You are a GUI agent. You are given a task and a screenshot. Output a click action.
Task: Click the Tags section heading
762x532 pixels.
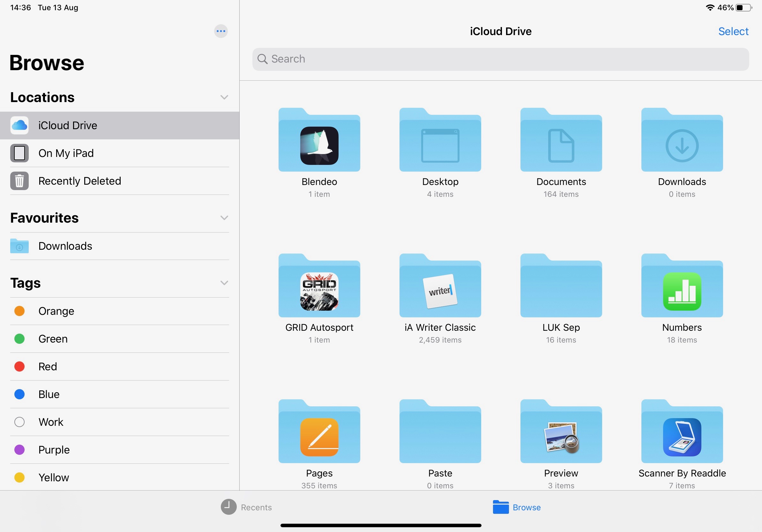[26, 283]
